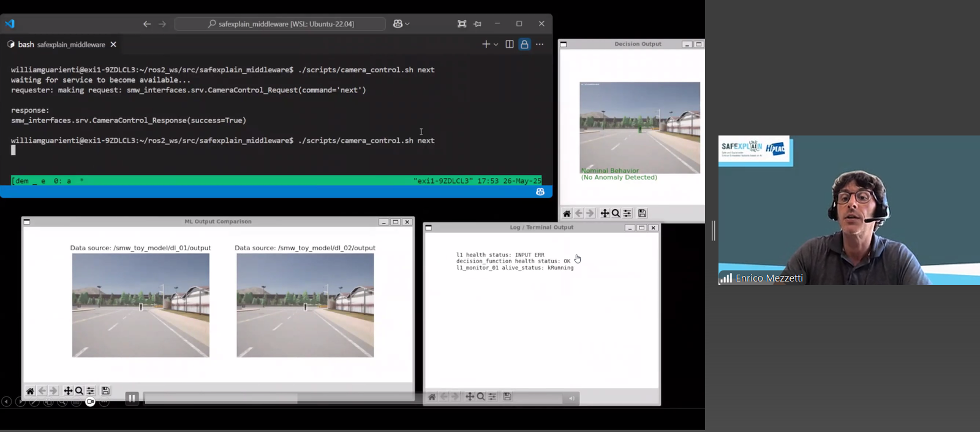
Task: Click Back arrow in Decision Output toolbar
Action: click(579, 214)
